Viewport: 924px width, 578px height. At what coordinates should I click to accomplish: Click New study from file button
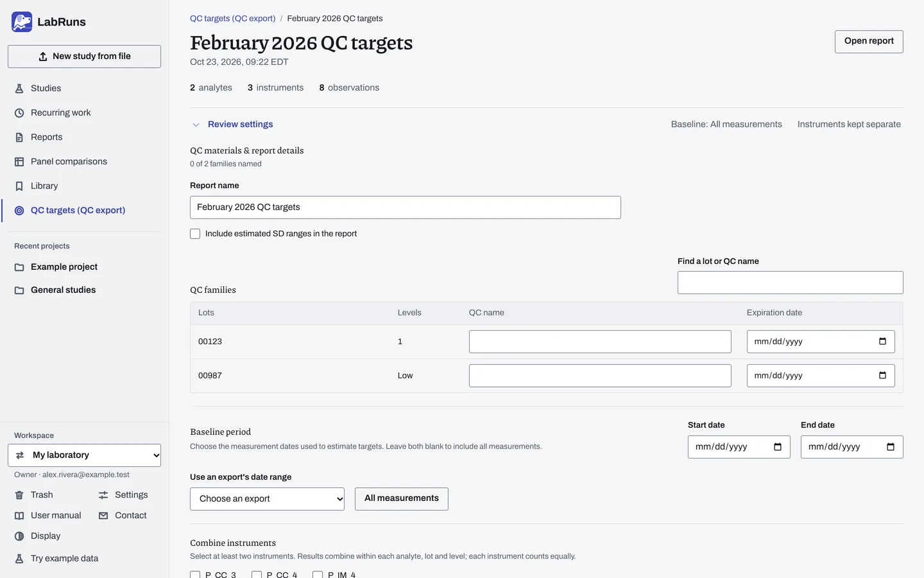pyautogui.click(x=84, y=57)
